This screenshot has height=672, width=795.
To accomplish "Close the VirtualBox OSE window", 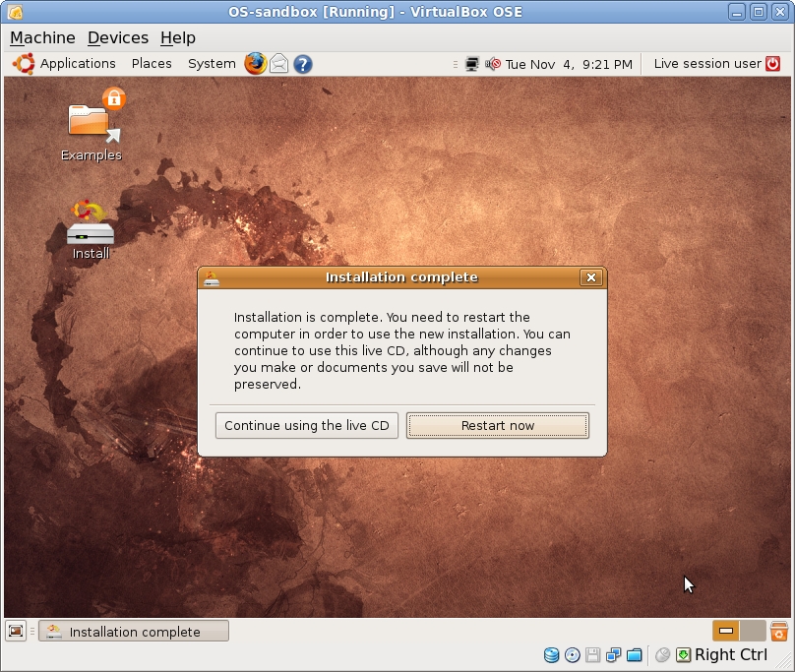I will pyautogui.click(x=780, y=12).
